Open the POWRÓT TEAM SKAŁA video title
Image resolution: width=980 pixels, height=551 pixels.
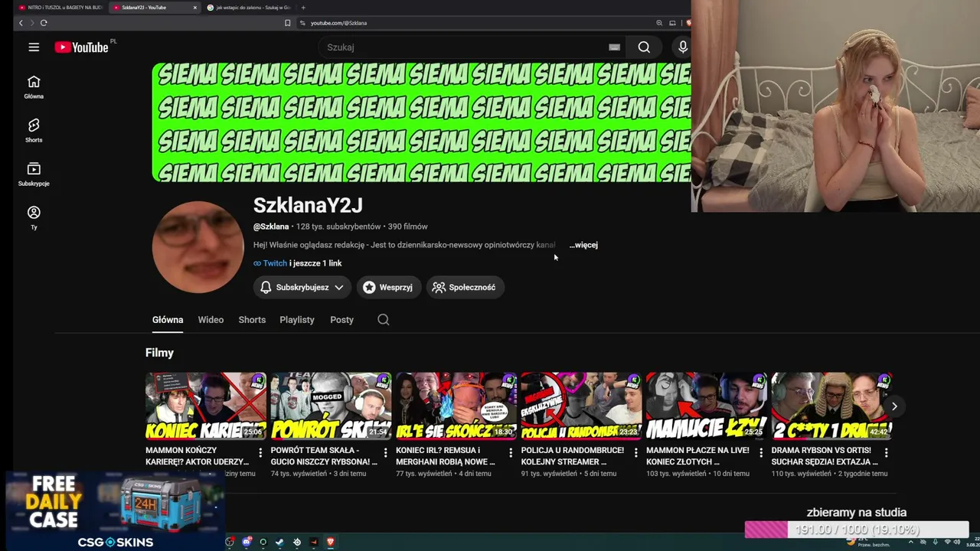(x=324, y=456)
